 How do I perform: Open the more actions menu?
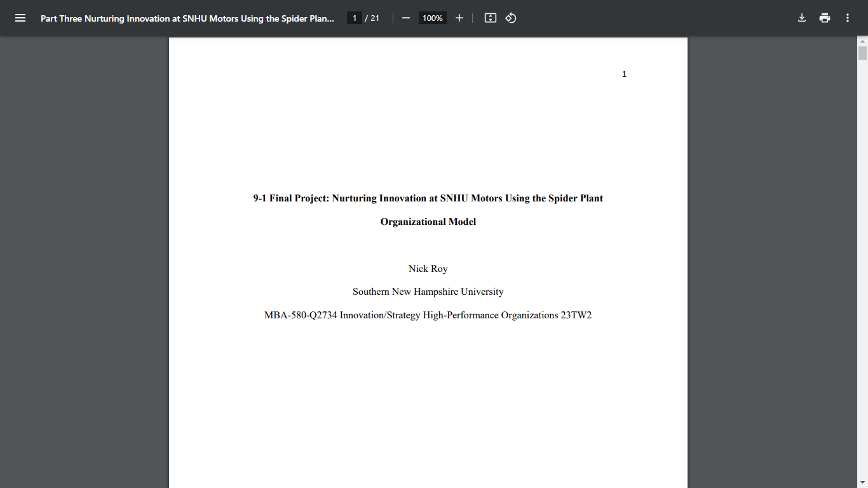[x=848, y=18]
